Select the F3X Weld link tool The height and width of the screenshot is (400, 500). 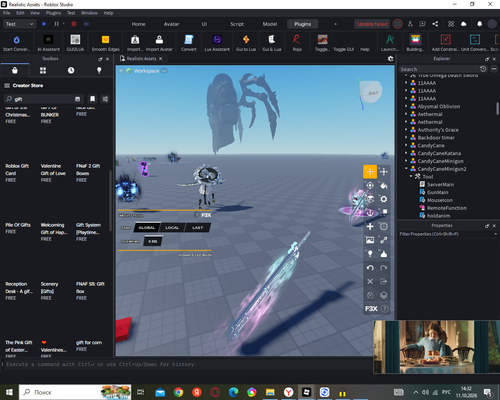pyautogui.click(x=384, y=240)
